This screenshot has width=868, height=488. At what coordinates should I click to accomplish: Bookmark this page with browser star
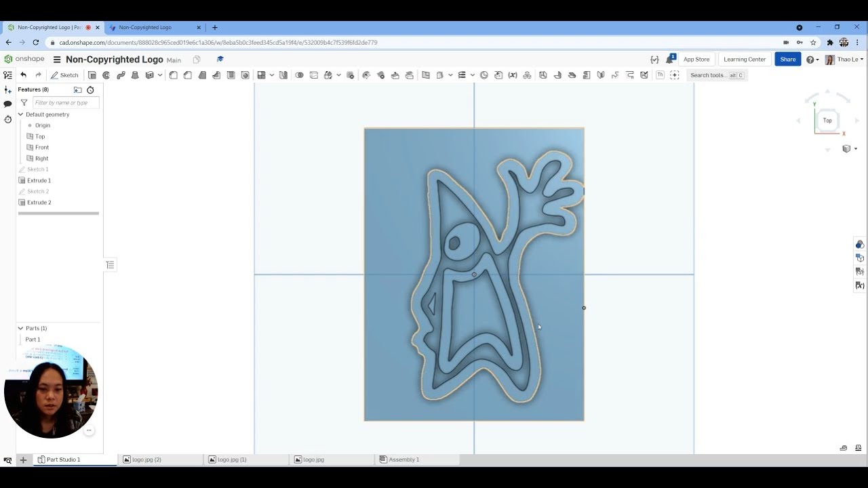[813, 42]
